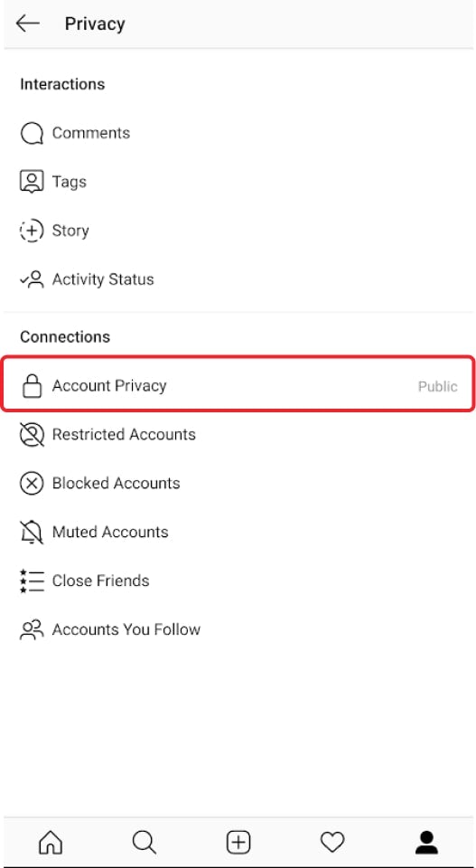476x868 pixels.
Task: Click the Activity Status person-check icon
Action: [32, 279]
